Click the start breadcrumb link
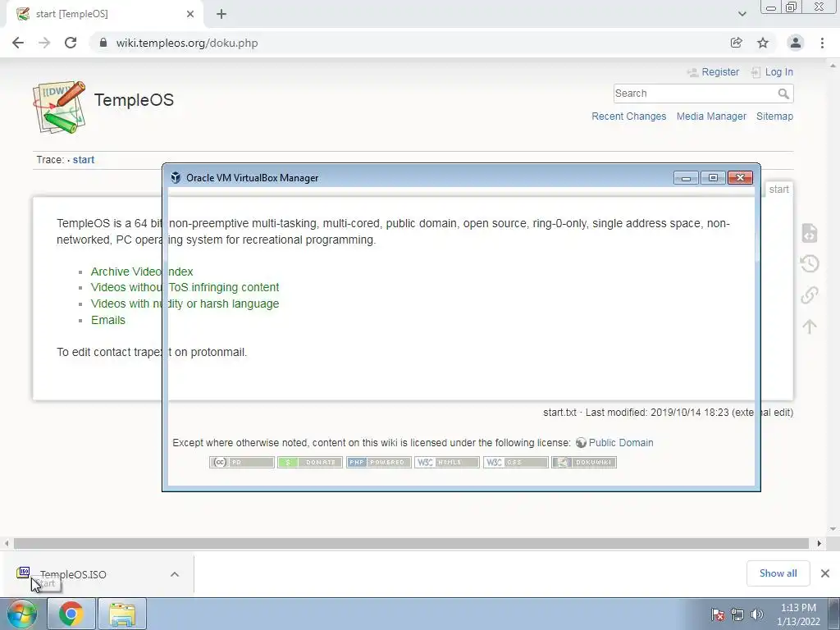Screen dimensions: 840x630 click(x=84, y=160)
